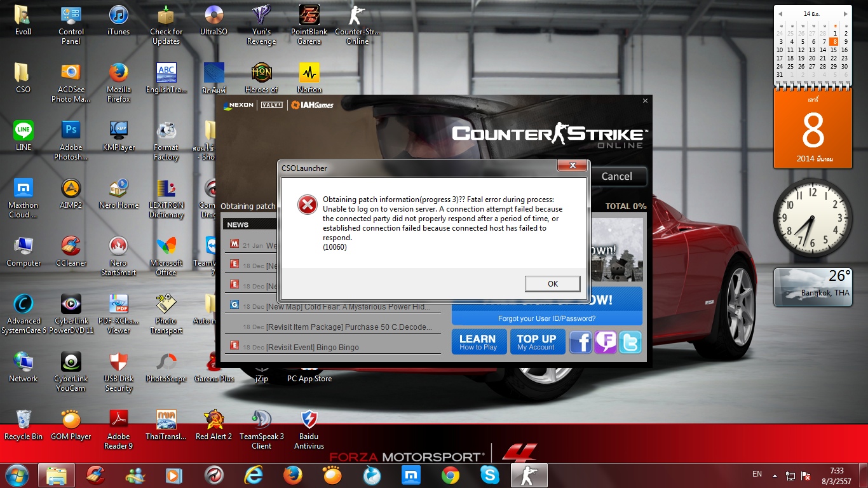Click OK in the CSOLauncher error dialog

tap(552, 283)
